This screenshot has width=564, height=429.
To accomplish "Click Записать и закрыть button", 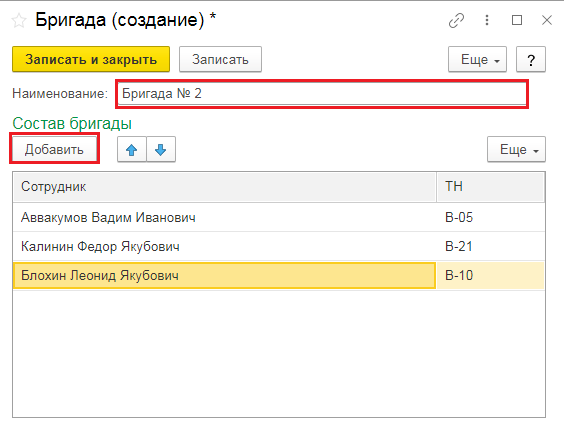I will tap(91, 59).
